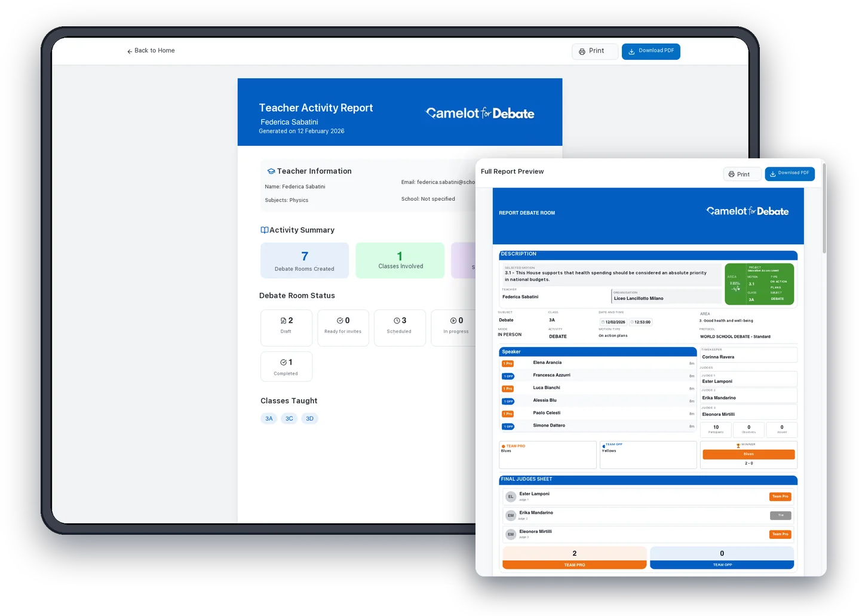The height and width of the screenshot is (616, 859).
Task: Click the selected motion text about health spending
Action: 606,276
